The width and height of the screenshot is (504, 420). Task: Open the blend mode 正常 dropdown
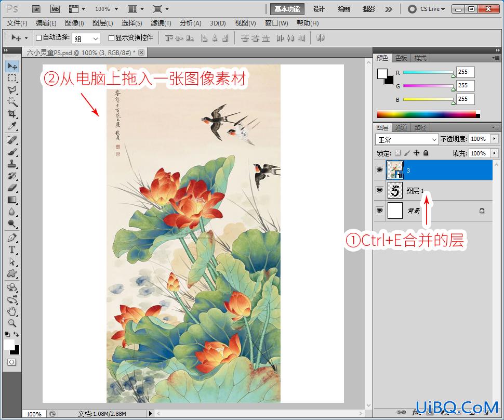(407, 140)
